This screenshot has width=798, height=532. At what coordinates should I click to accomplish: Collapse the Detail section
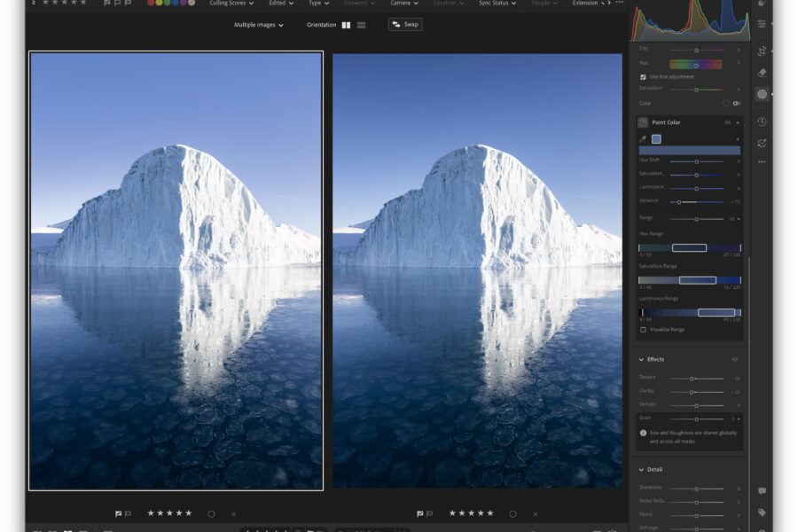pos(641,470)
